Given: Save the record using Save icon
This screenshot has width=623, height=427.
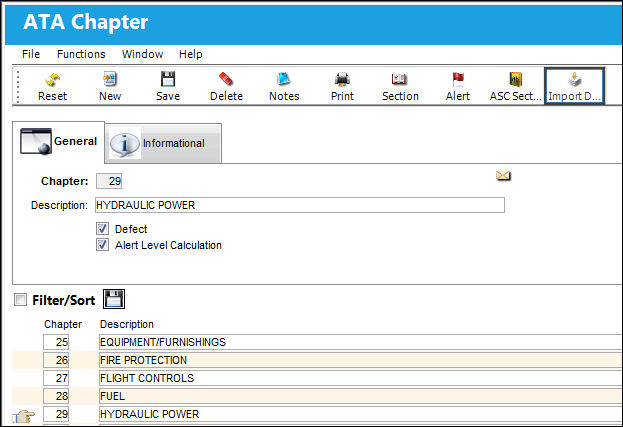Looking at the screenshot, I should pyautogui.click(x=168, y=87).
